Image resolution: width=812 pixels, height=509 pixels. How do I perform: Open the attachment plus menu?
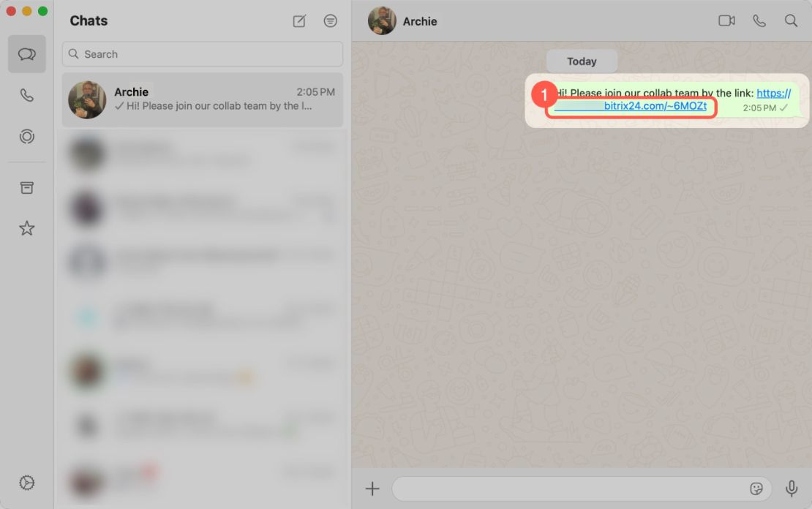pyautogui.click(x=372, y=489)
